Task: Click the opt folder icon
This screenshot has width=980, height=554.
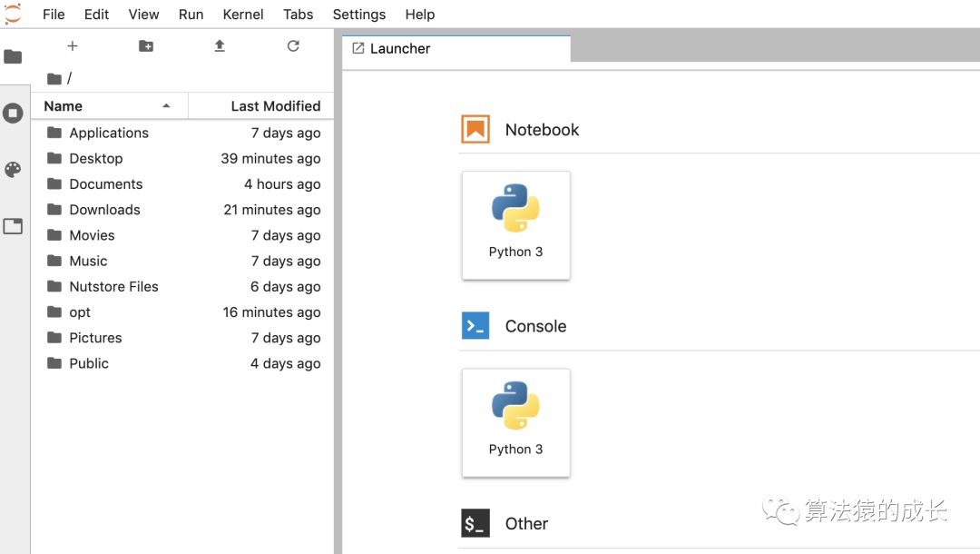Action: pyautogui.click(x=54, y=312)
